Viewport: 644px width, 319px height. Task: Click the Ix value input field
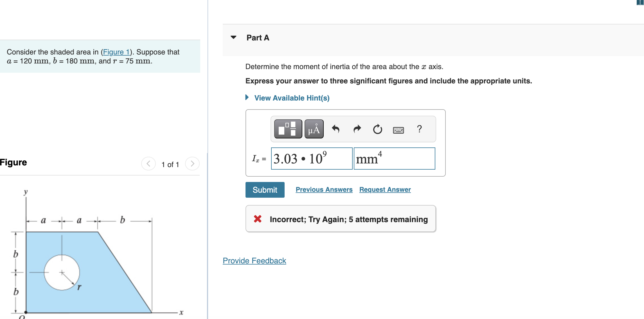(x=311, y=158)
